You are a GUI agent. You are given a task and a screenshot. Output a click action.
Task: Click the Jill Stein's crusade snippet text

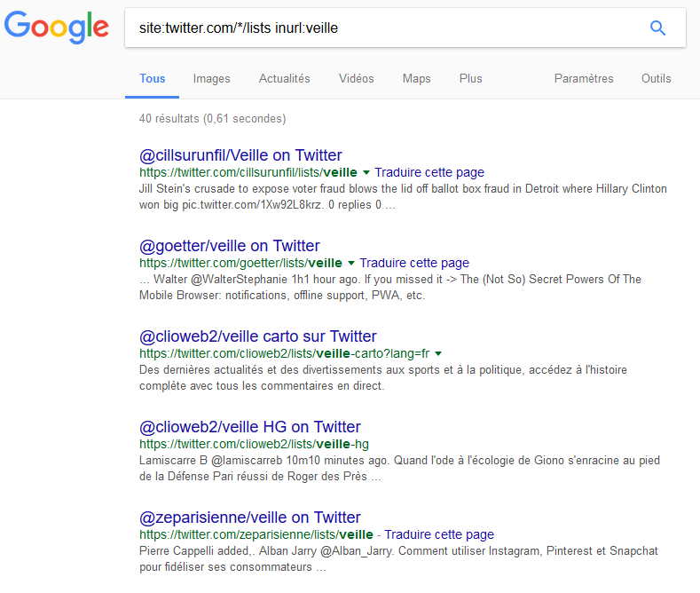403,196
